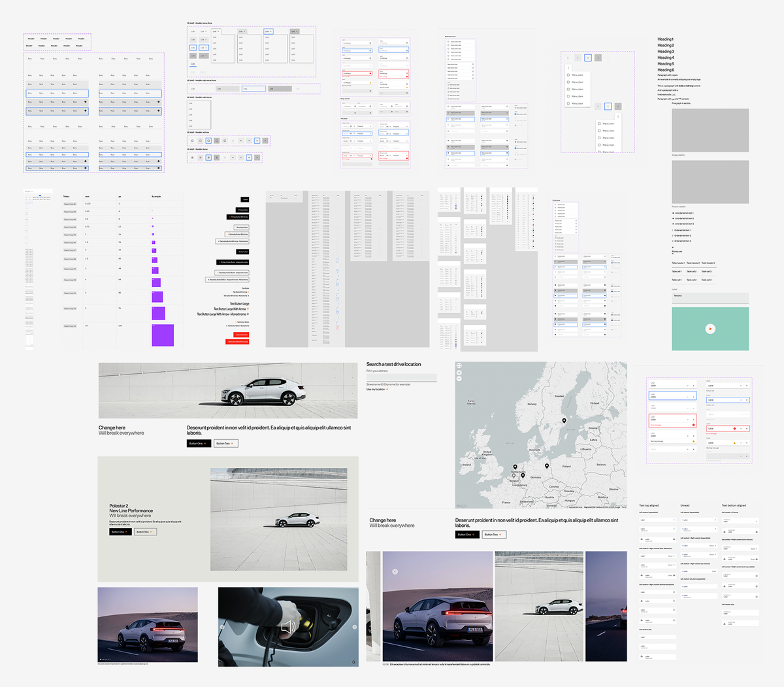Click the right arrow on the charging video

[x=355, y=627]
